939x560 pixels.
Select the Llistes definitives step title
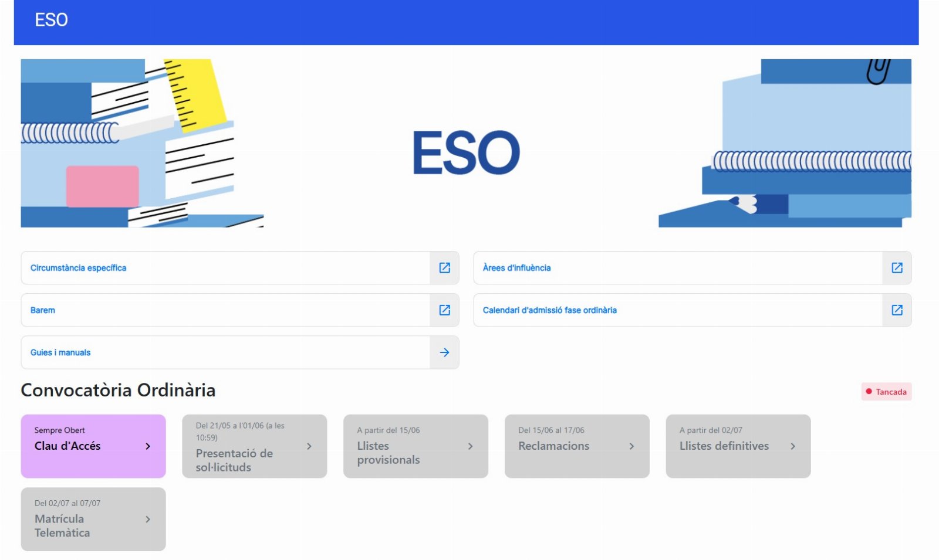coord(724,446)
